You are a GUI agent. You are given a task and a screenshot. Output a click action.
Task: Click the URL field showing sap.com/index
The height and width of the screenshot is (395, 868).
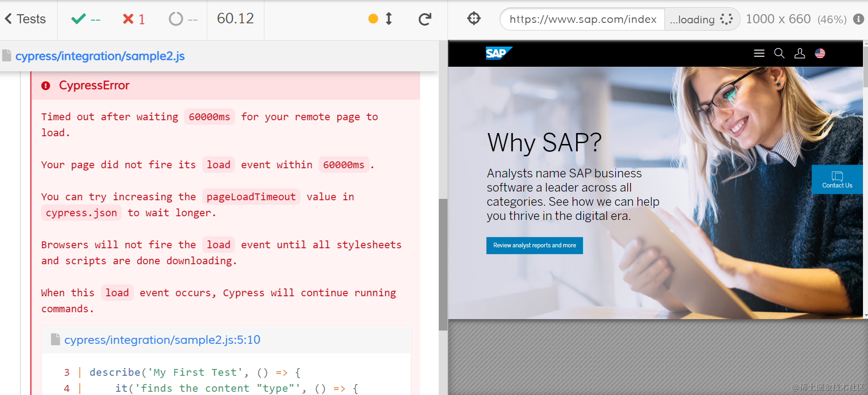click(583, 19)
